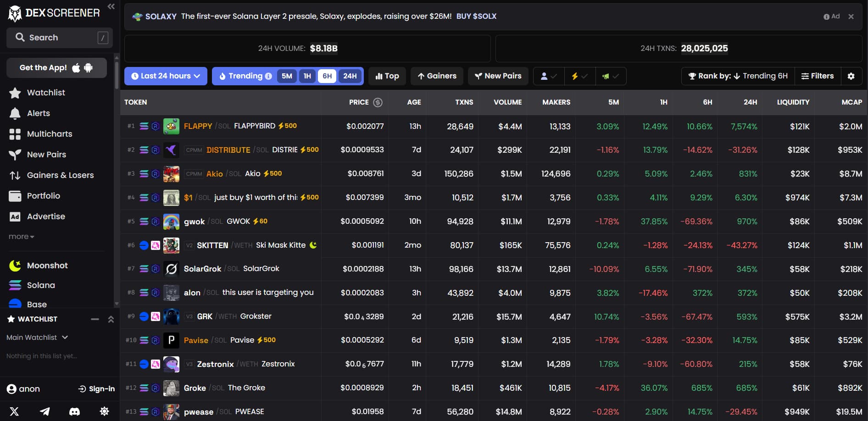Select the 5M trending interval
This screenshot has width=868, height=421.
pos(287,76)
